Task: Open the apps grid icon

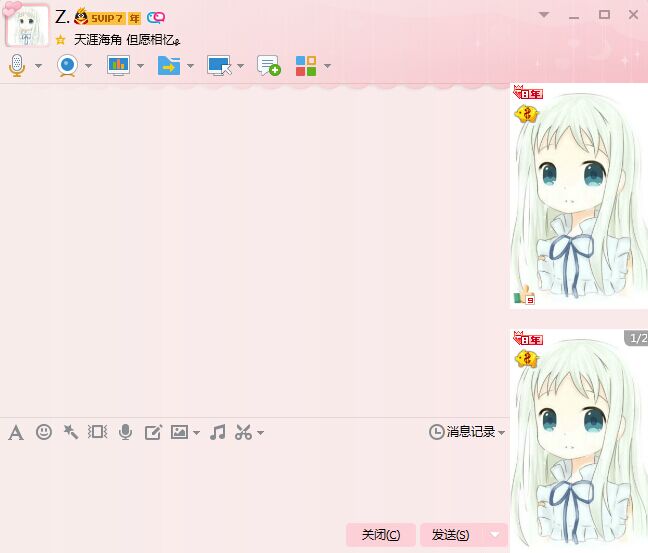Action: coord(306,66)
